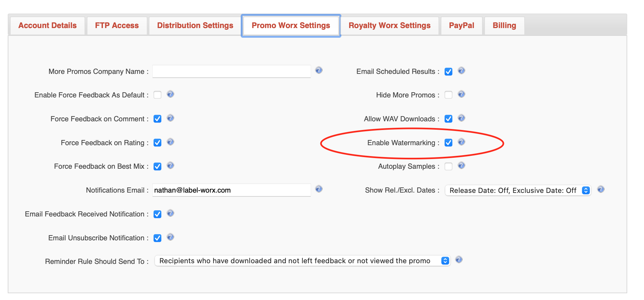Open the Show Rel./Excl. Dates dropdown
644x300 pixels.
pyautogui.click(x=518, y=190)
